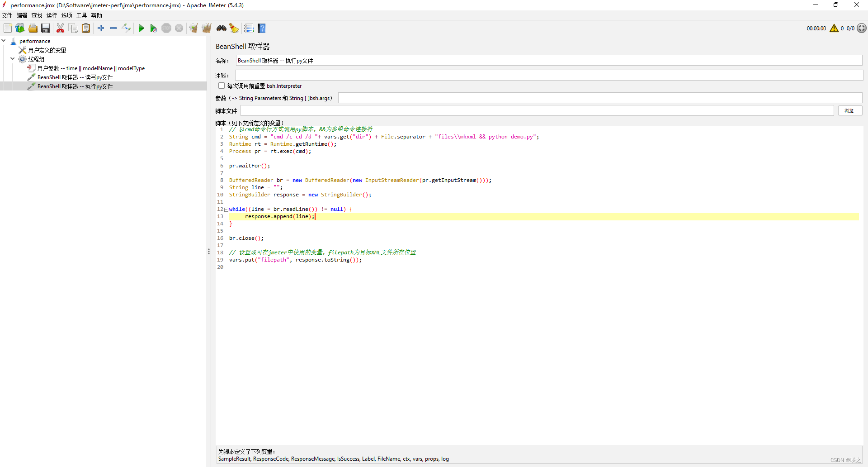Click script line br.close()
This screenshot has width=868, height=467.
246,238
